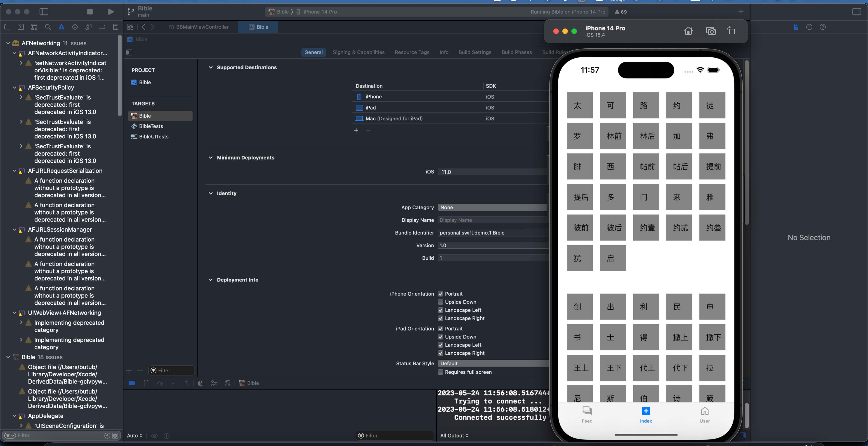
Task: Open the Breakpoint navigator icon
Action: [102, 27]
